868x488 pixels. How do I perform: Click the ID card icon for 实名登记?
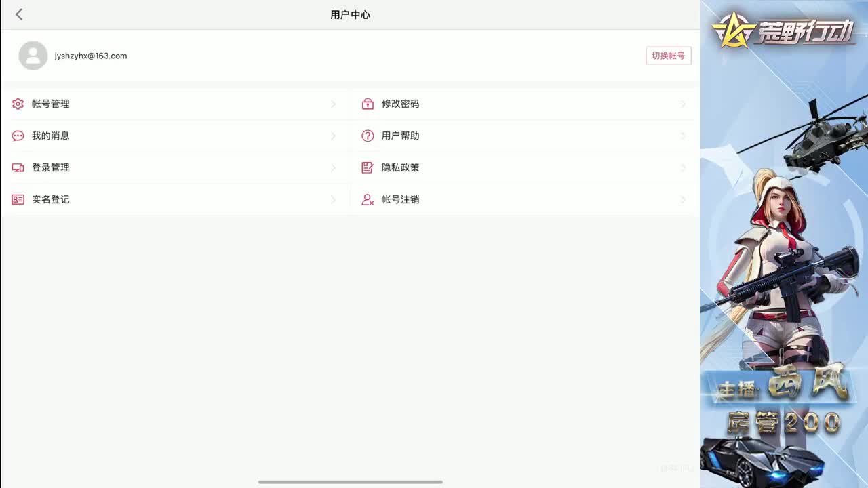point(18,199)
